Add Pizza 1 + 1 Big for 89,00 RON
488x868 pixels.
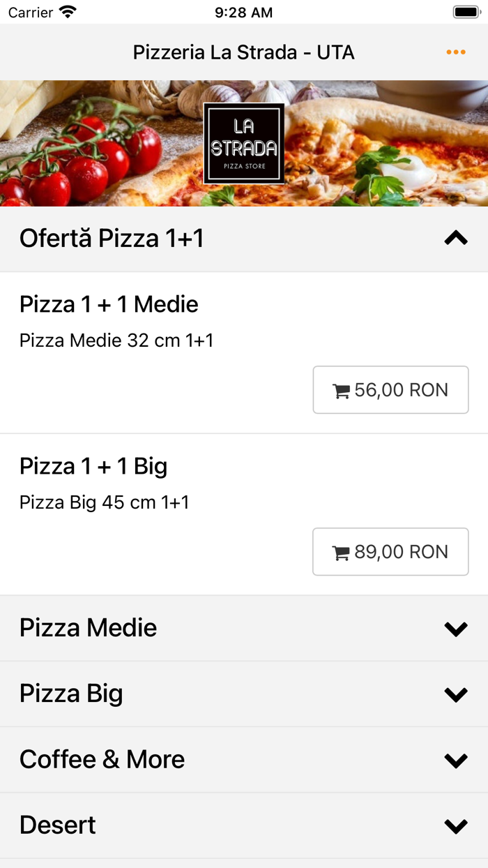pyautogui.click(x=390, y=551)
